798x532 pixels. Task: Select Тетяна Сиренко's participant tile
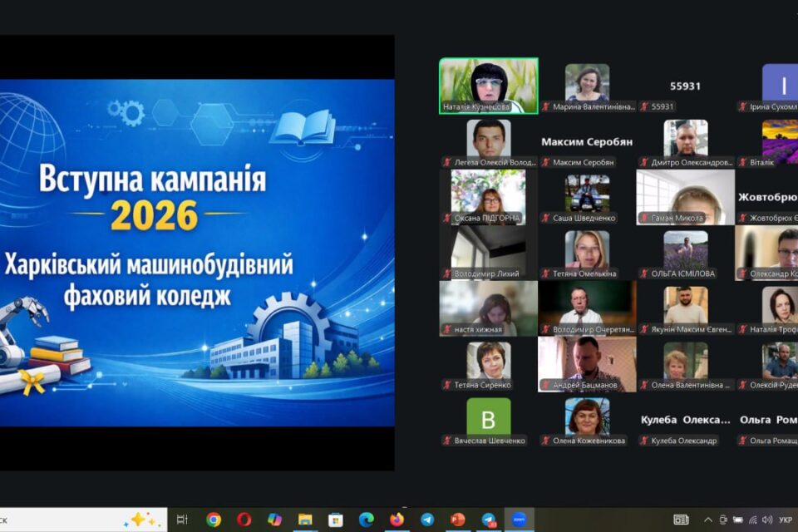coord(489,365)
